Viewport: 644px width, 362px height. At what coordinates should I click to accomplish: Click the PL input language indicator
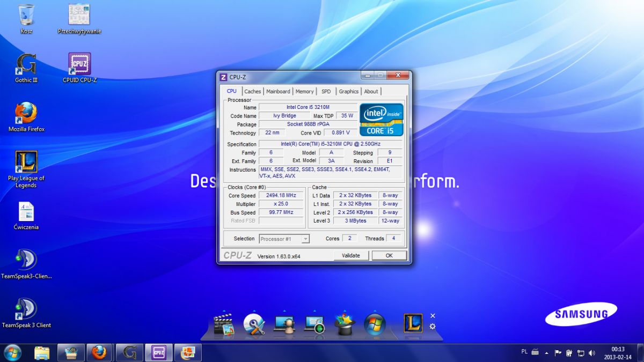pyautogui.click(x=524, y=352)
